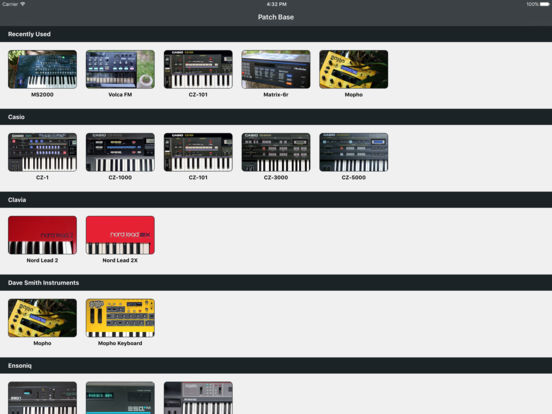The width and height of the screenshot is (552, 414).
Task: Select CZ-101 under Recently Used
Action: click(x=198, y=69)
